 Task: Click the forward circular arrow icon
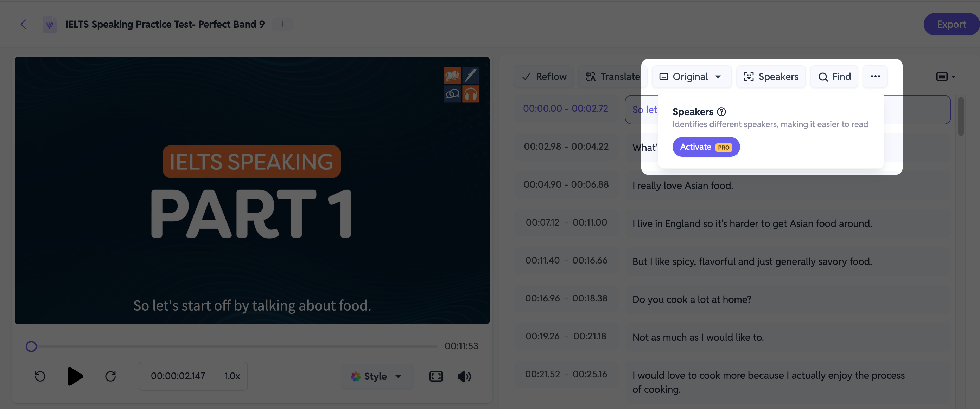(111, 376)
